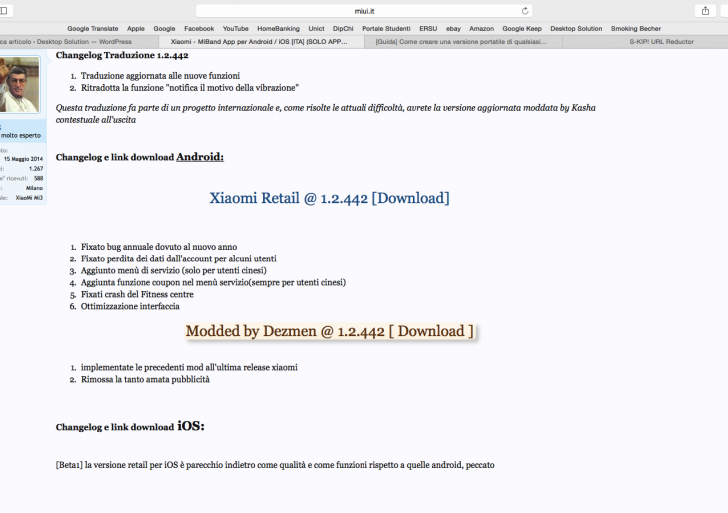Reload the page with the refresh icon
The height and width of the screenshot is (513, 728).
pyautogui.click(x=525, y=11)
